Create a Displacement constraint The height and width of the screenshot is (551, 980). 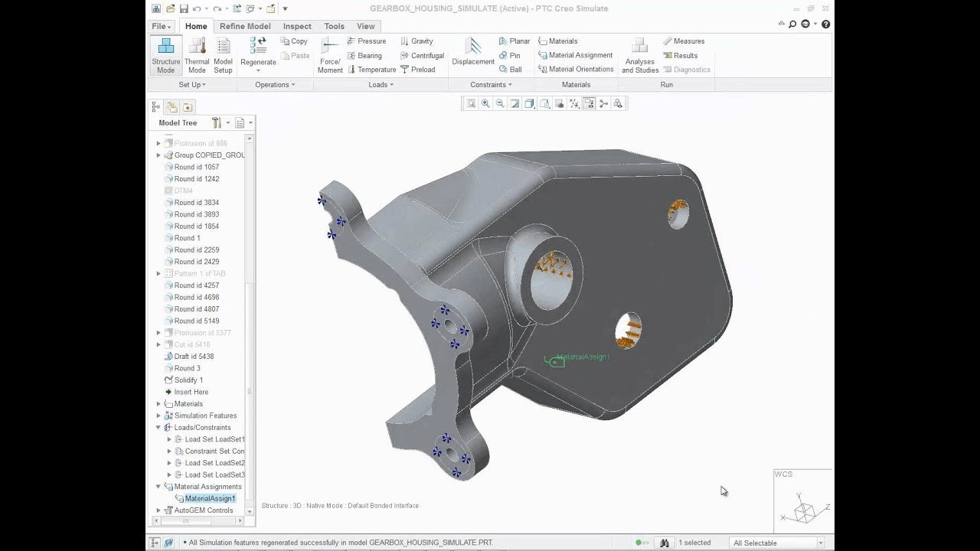473,52
